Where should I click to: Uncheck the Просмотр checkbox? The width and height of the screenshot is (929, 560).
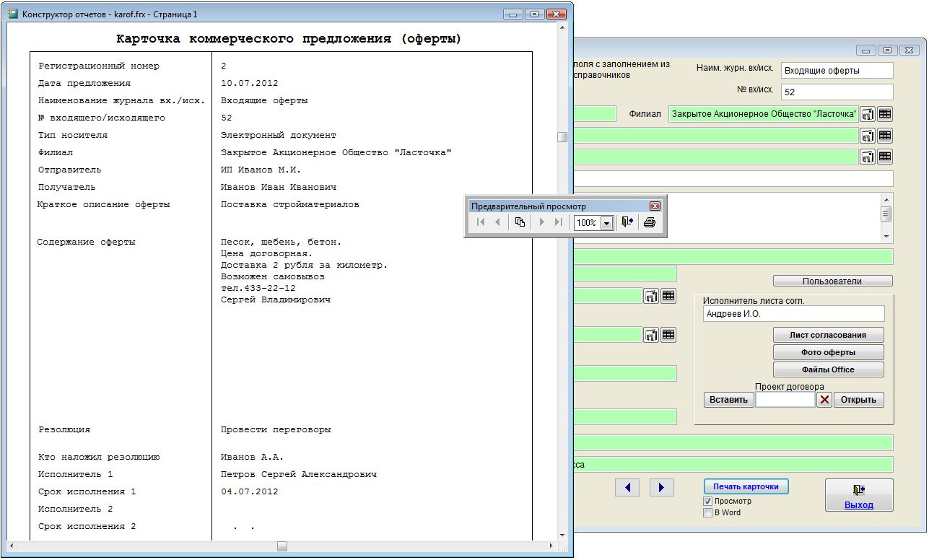point(707,501)
